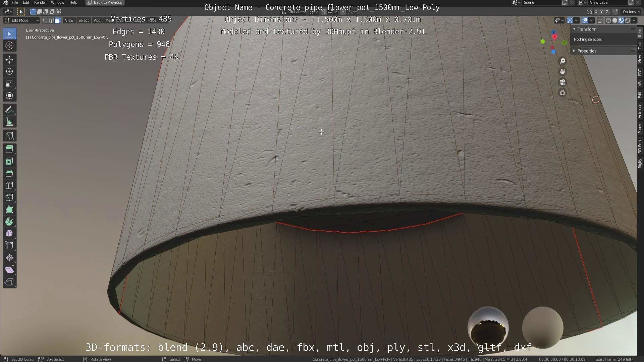Viewport: 644px width, 362px height.
Task: Toggle show gizmos button
Action: click(x=570, y=20)
